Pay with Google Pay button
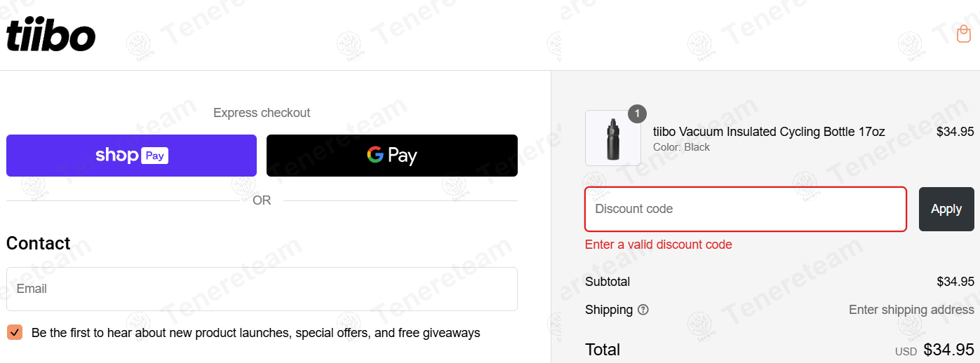Image resolution: width=980 pixels, height=363 pixels. [x=392, y=155]
